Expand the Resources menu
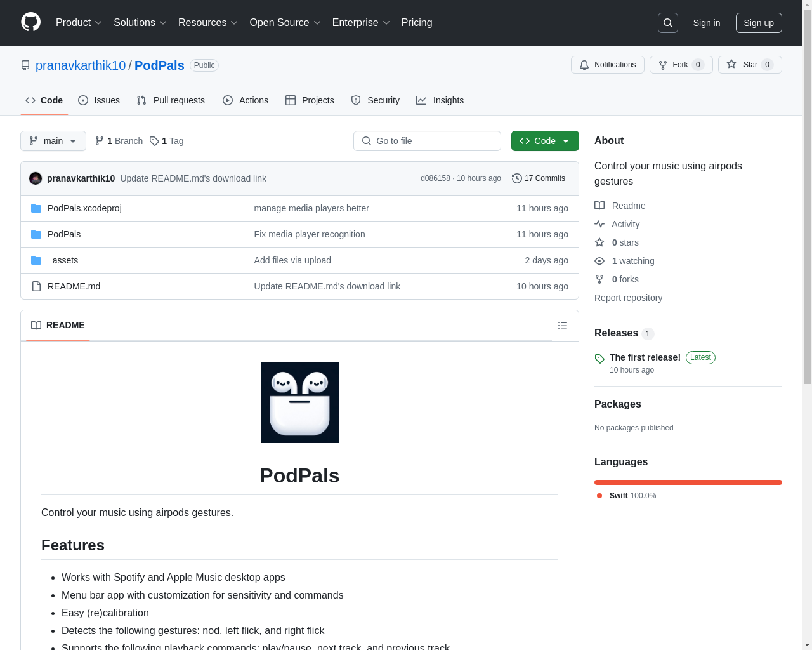812x650 pixels. (x=208, y=23)
